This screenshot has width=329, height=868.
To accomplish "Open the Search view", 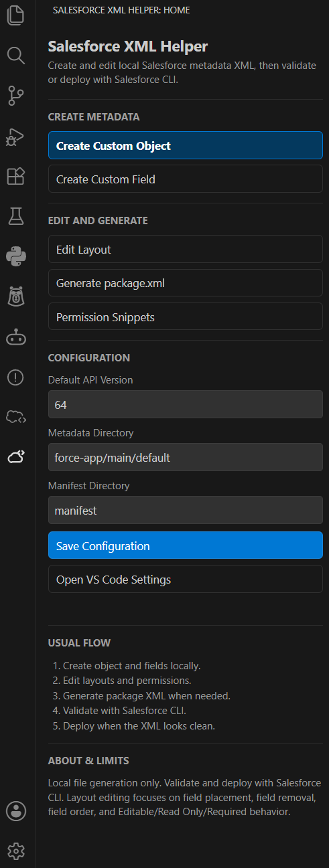I will 15,55.
